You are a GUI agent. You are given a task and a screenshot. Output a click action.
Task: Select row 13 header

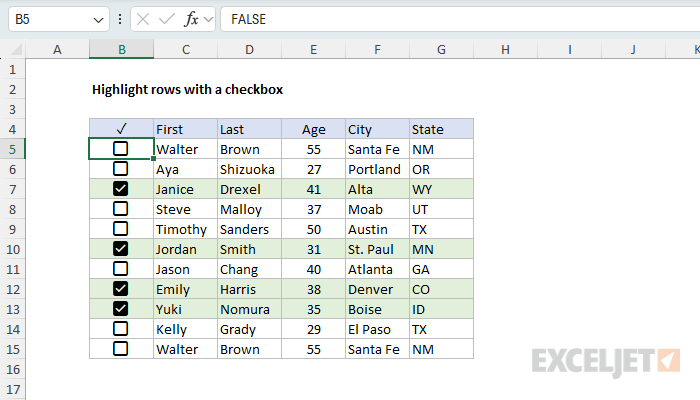(x=12, y=309)
